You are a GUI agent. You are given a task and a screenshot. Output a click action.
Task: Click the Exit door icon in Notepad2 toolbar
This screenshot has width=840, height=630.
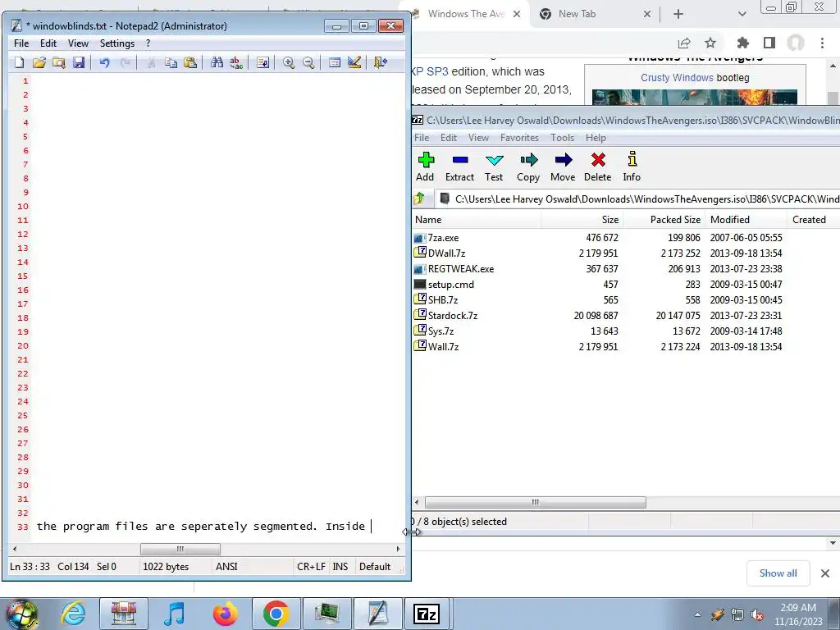click(x=381, y=62)
